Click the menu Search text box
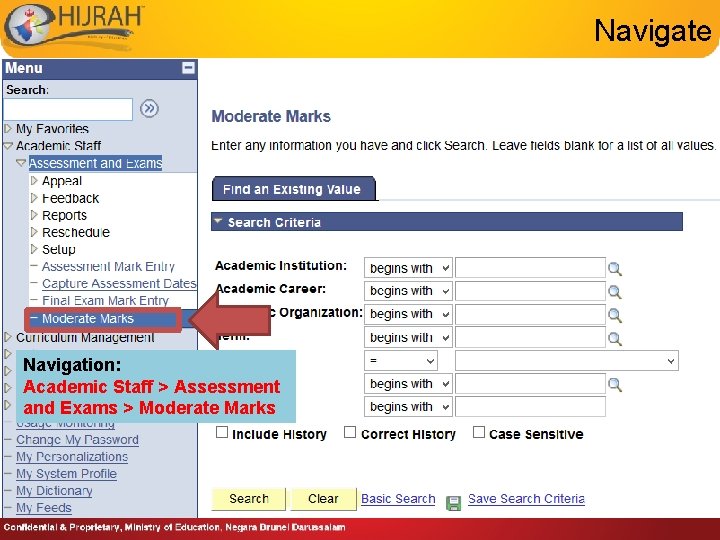 68,109
